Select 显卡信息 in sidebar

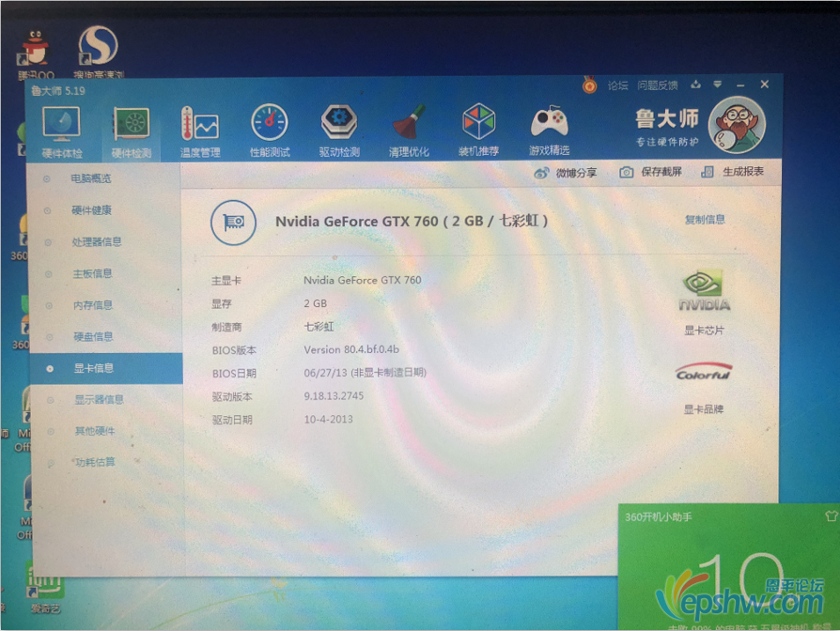click(x=105, y=368)
